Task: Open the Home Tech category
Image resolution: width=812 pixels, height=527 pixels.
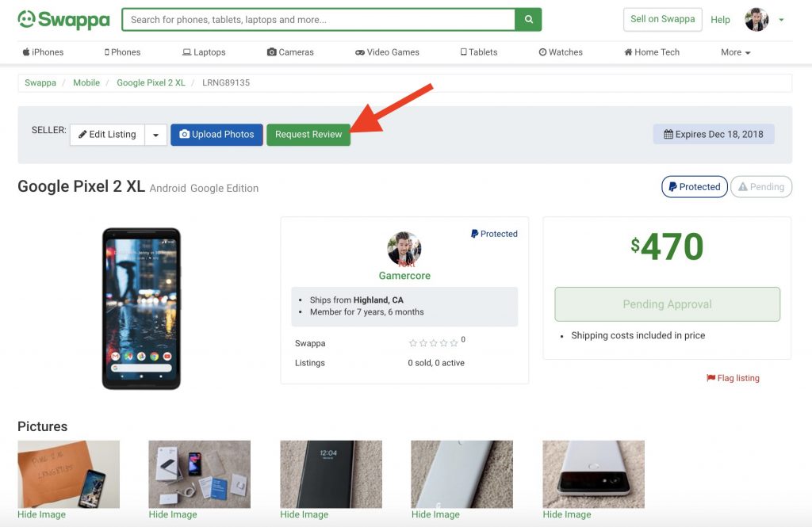Action: tap(652, 52)
